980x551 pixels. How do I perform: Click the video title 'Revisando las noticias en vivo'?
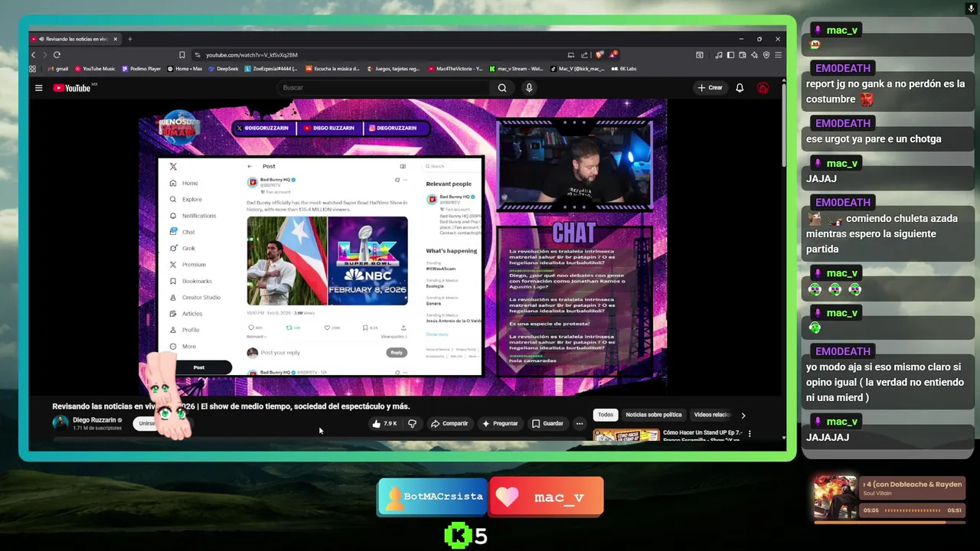(x=231, y=406)
